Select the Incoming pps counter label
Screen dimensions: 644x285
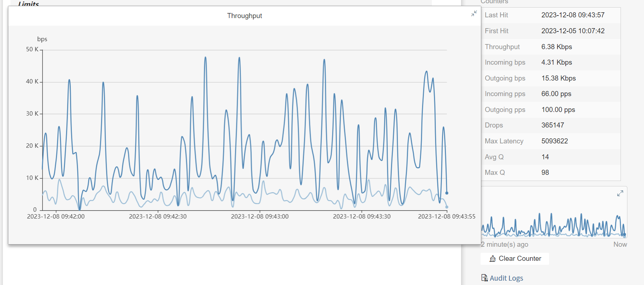(x=505, y=94)
